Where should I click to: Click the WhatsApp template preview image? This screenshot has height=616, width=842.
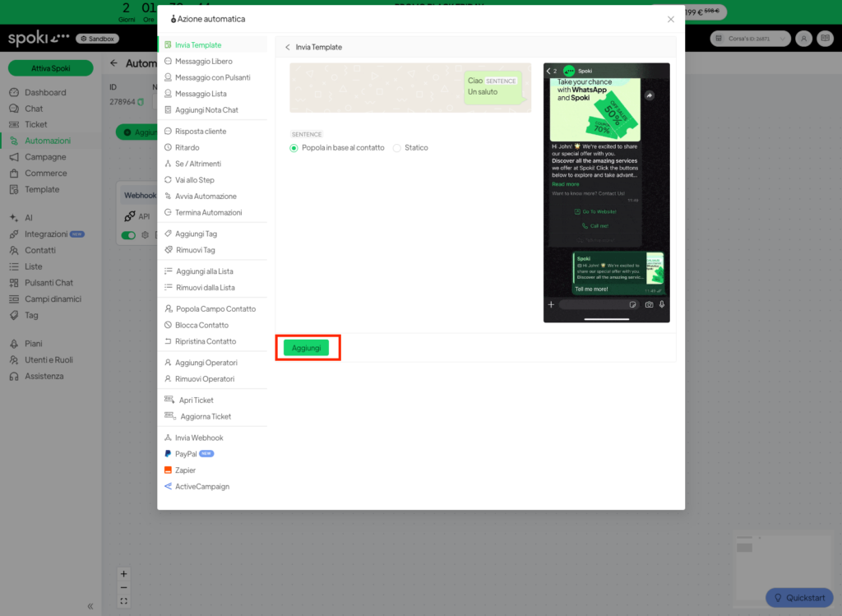coord(606,192)
